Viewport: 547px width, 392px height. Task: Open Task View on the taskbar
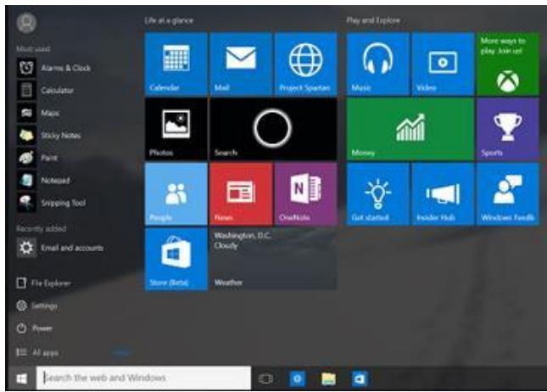pos(265,378)
